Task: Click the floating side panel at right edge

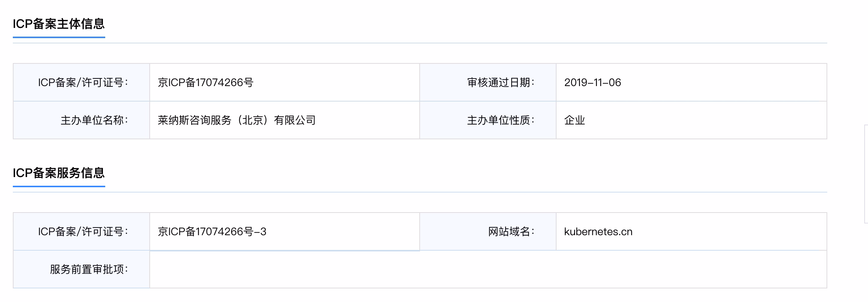Action: (866, 174)
